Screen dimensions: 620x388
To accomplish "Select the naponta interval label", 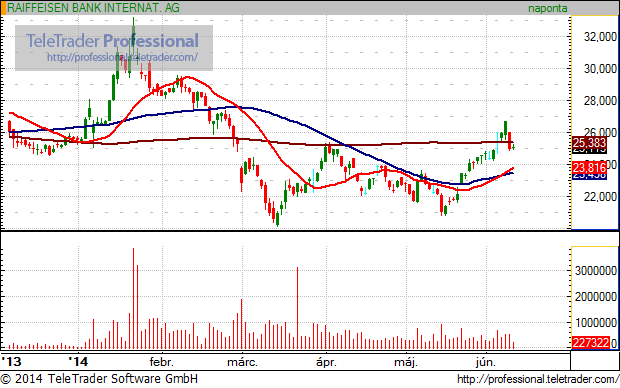I will pos(548,8).
